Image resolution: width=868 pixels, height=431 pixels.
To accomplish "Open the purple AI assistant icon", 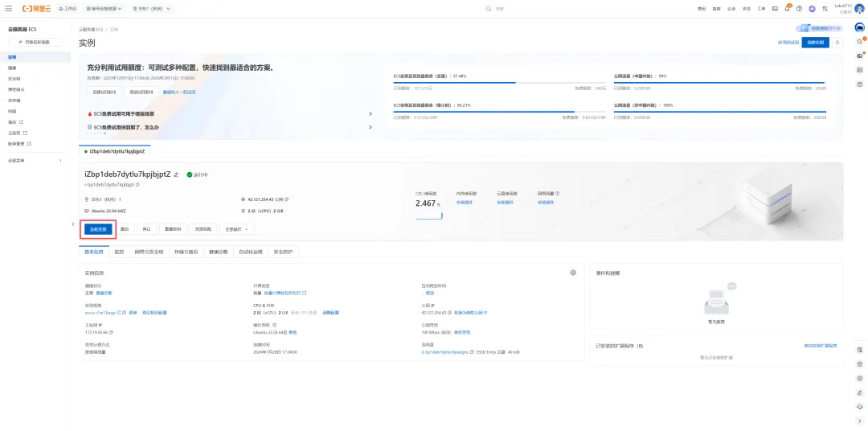I will 812,9.
